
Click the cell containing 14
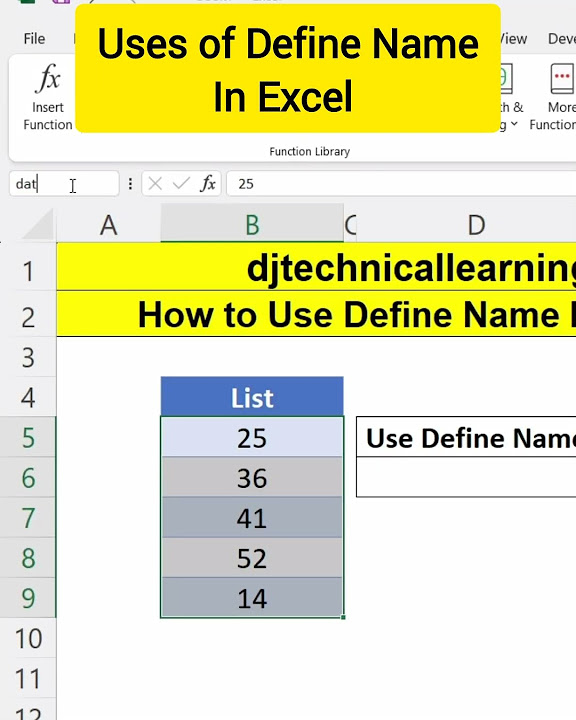(252, 598)
